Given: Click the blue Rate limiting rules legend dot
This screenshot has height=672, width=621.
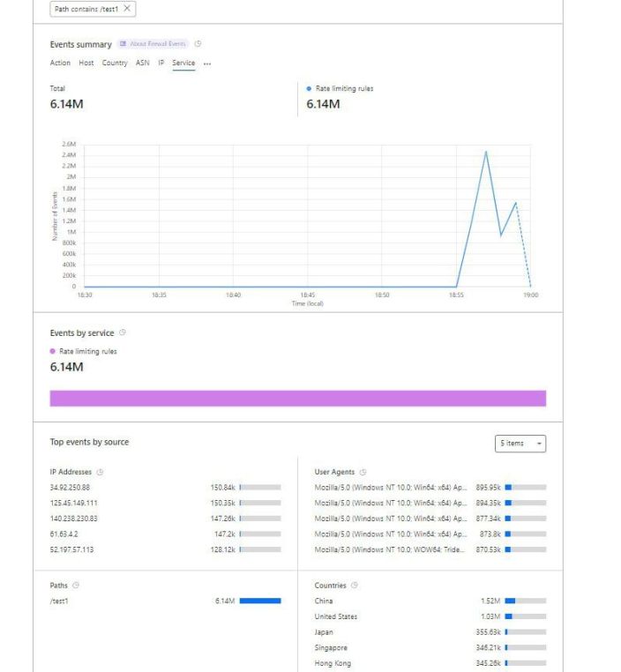Looking at the screenshot, I should pyautogui.click(x=309, y=89).
